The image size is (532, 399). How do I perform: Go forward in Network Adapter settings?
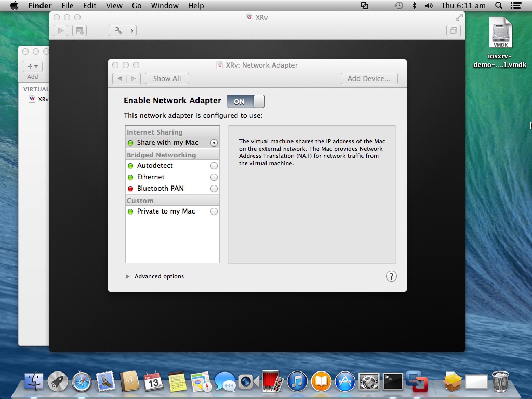click(134, 78)
